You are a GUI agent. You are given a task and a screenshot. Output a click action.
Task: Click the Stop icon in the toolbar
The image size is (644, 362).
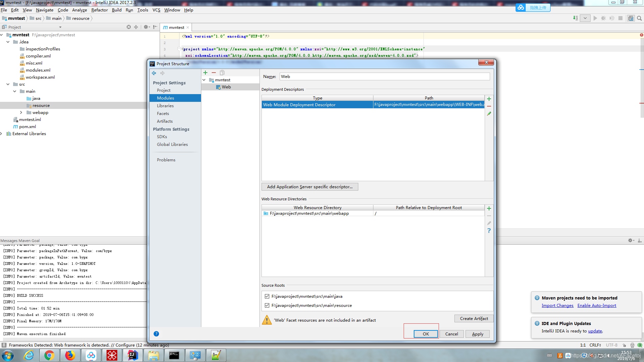click(x=620, y=18)
